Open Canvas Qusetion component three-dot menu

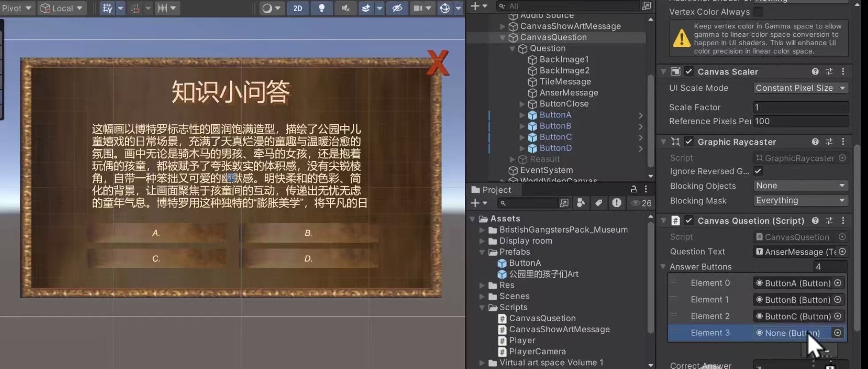[x=843, y=221]
